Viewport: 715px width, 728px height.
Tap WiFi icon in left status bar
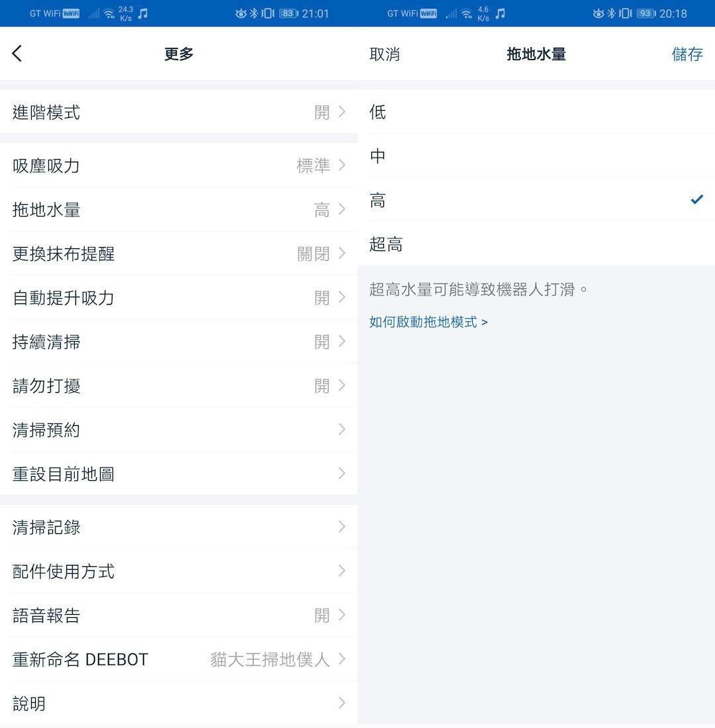tap(109, 13)
